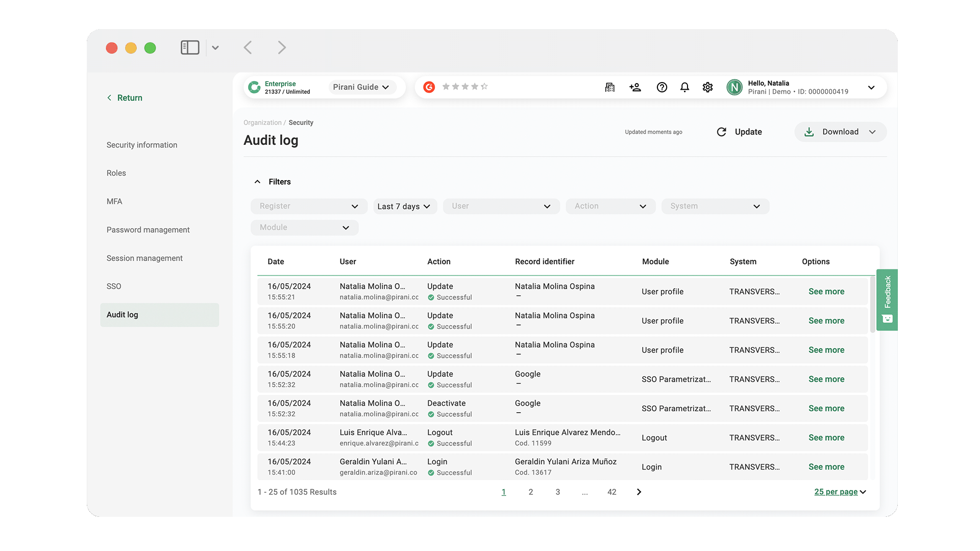
Task: Click the Update refresh button
Action: coord(740,132)
